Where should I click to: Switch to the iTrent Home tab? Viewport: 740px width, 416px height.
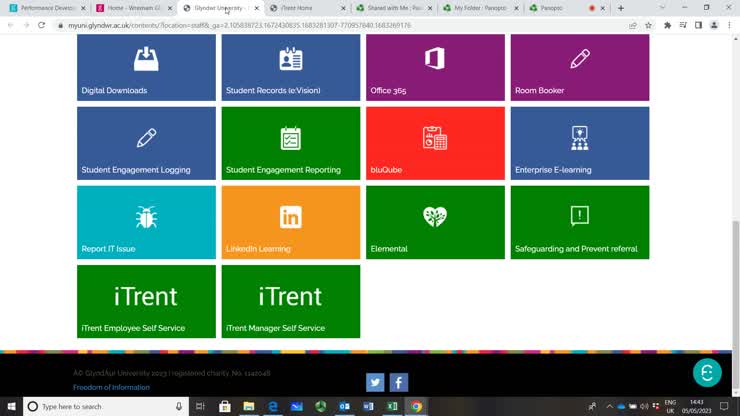[307, 8]
